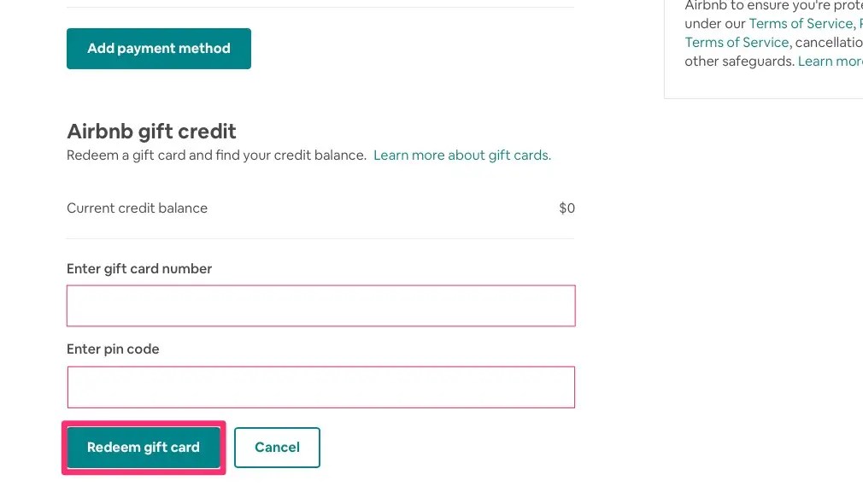Click the 'Enter gift card number' label
The height and width of the screenshot is (504, 863).
click(x=139, y=269)
